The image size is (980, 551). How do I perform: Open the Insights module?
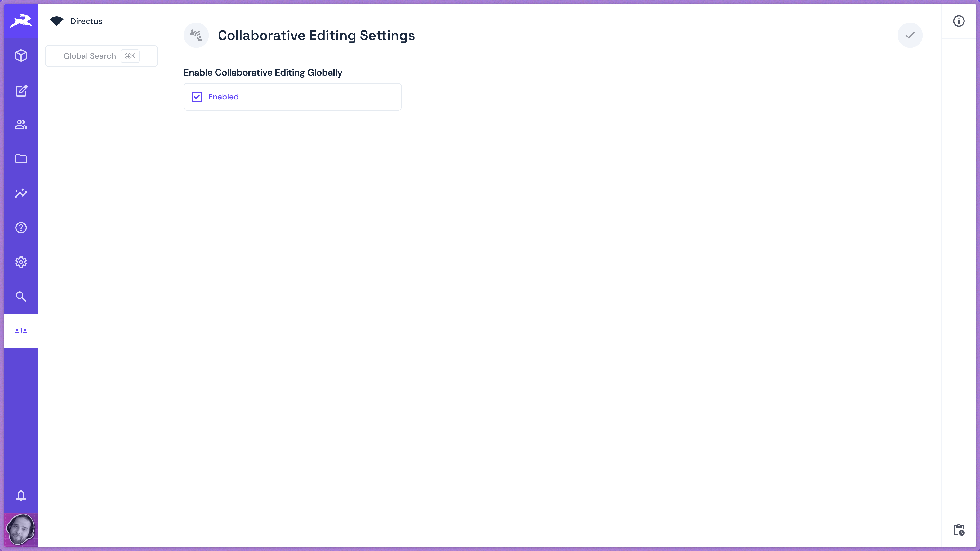click(21, 193)
